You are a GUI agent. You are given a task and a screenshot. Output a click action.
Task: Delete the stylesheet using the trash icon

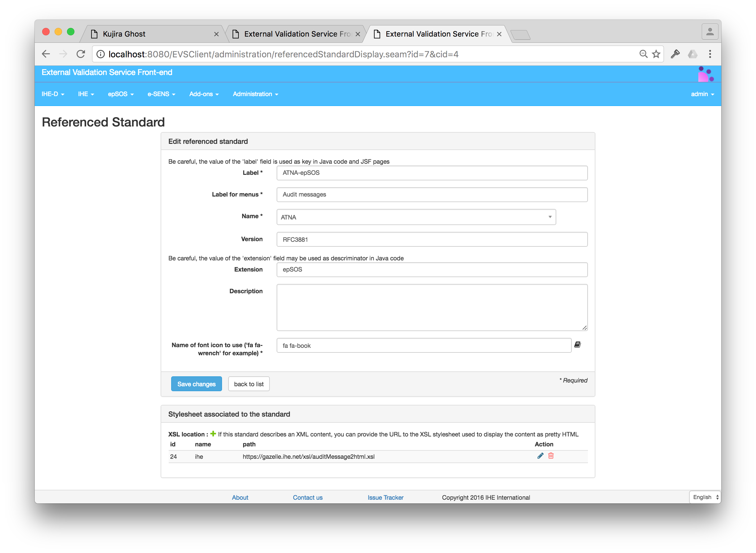point(551,456)
